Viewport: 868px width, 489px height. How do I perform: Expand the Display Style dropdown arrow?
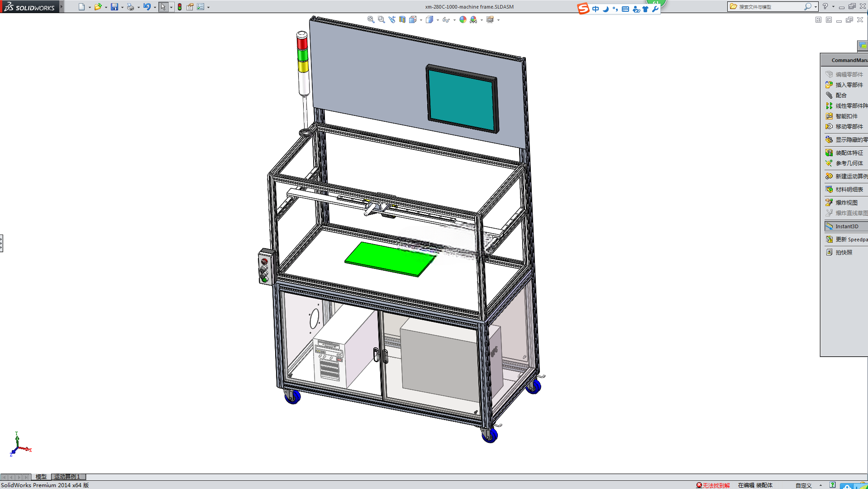[438, 20]
